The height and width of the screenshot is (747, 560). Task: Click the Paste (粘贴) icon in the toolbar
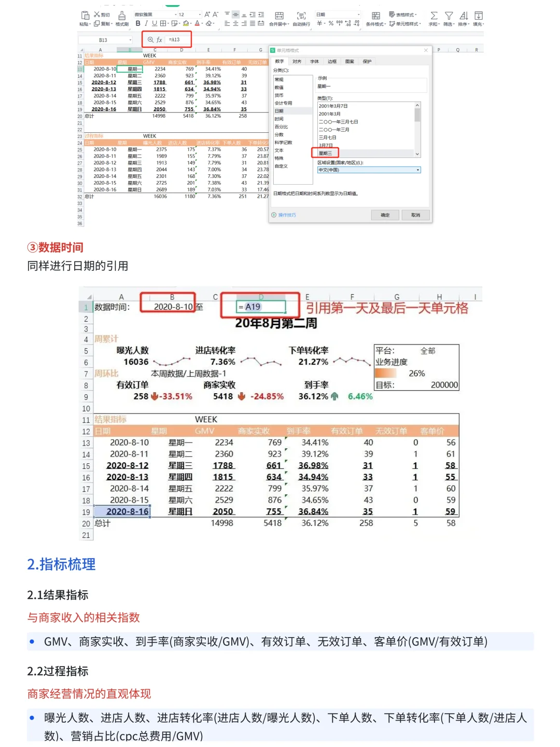tap(85, 15)
